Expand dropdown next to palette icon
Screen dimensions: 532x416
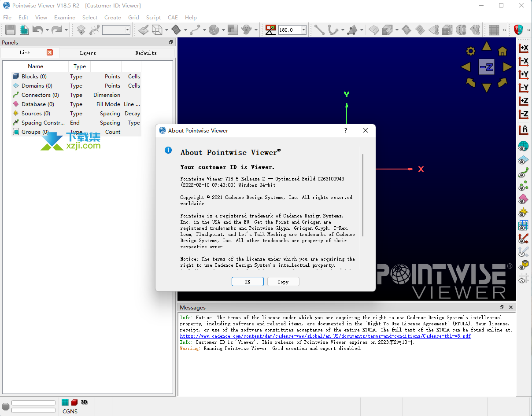coord(224,30)
